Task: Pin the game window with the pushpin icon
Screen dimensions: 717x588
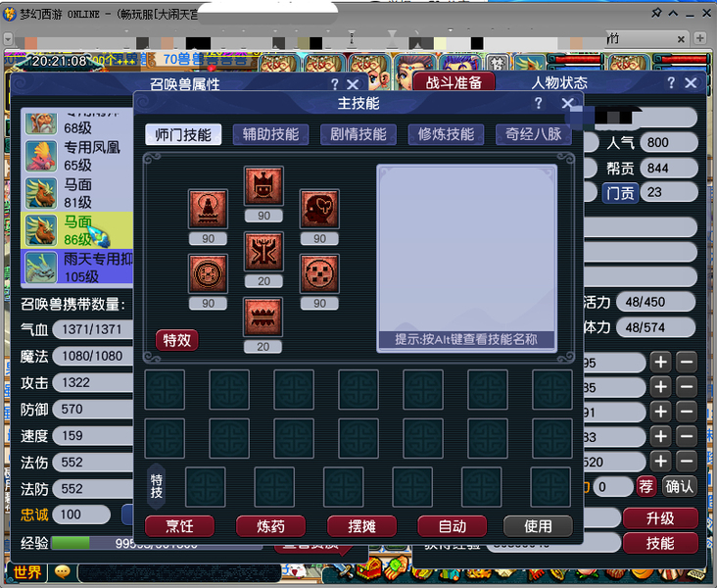Action: point(656,13)
